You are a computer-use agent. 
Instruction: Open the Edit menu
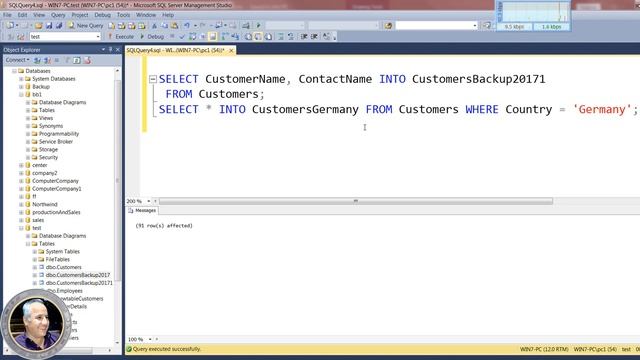(22, 15)
